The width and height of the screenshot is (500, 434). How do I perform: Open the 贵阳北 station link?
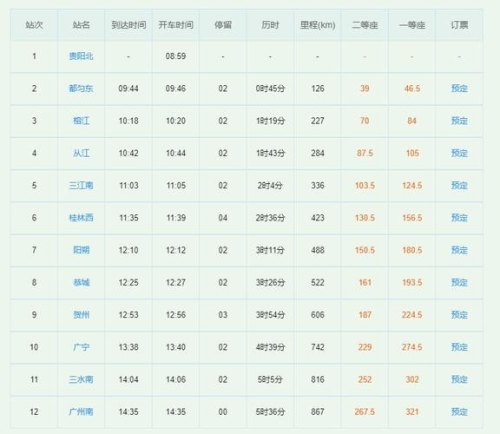pos(81,56)
